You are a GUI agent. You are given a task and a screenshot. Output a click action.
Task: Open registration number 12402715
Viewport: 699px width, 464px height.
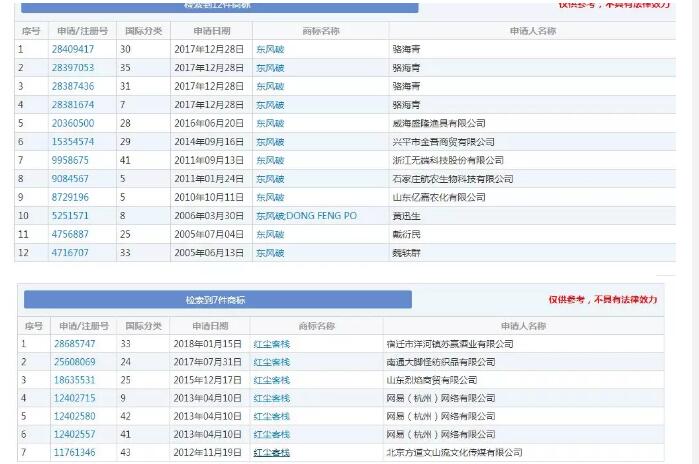pyautogui.click(x=74, y=398)
